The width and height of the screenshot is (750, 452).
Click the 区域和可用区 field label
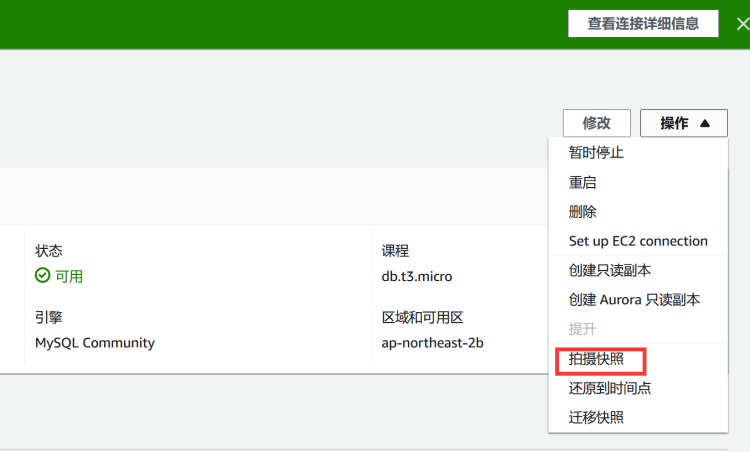[422, 317]
